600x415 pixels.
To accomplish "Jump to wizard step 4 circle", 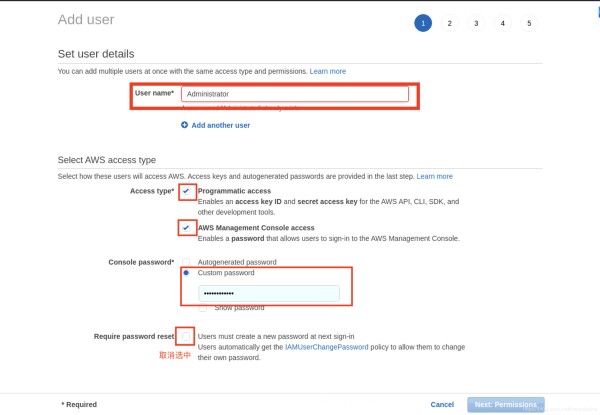I will [503, 23].
